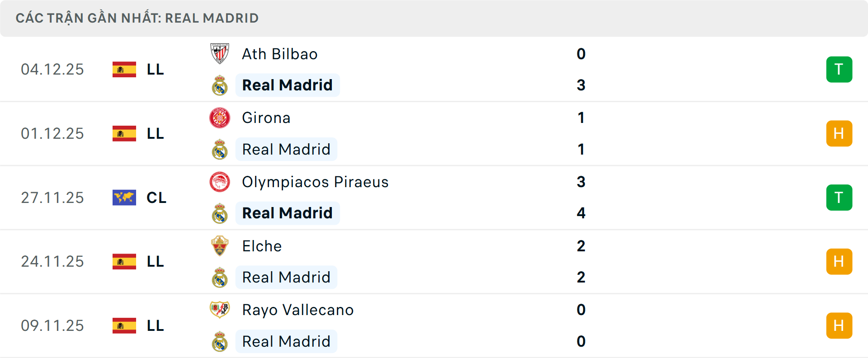Select the CL competition label

click(x=156, y=198)
